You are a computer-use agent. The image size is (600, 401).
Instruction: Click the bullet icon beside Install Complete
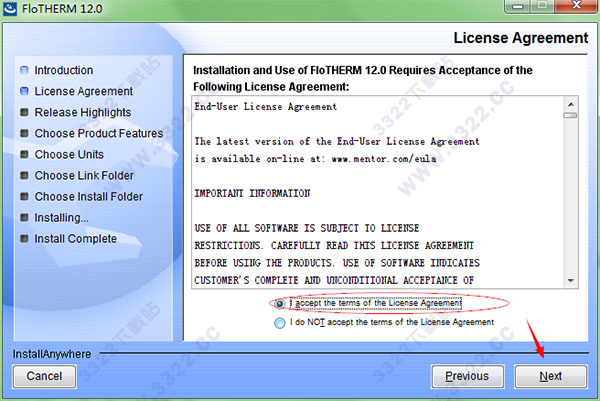24,238
